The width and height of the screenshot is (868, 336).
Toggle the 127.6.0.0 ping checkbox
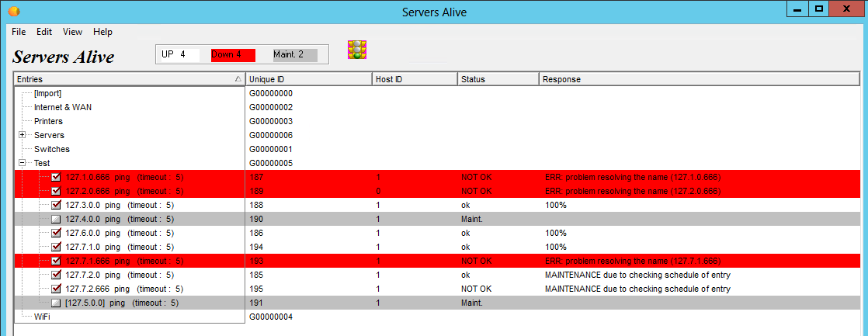click(x=56, y=233)
